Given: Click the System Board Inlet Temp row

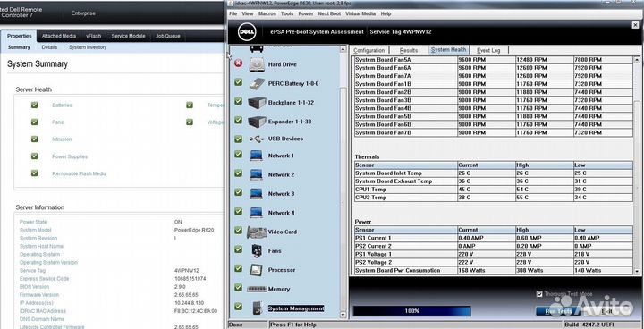Looking at the screenshot, I should tap(494, 173).
